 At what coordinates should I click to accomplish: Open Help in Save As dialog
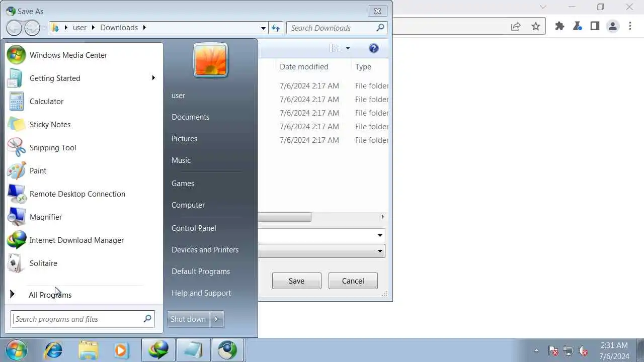[x=373, y=48]
